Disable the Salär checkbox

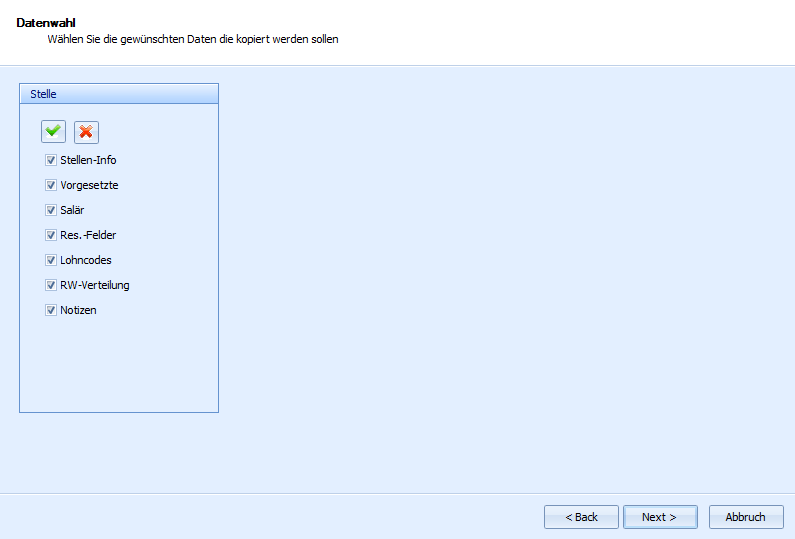pyautogui.click(x=50, y=210)
